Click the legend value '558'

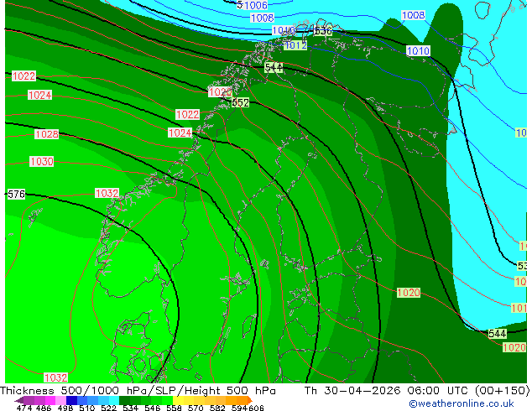174,408
